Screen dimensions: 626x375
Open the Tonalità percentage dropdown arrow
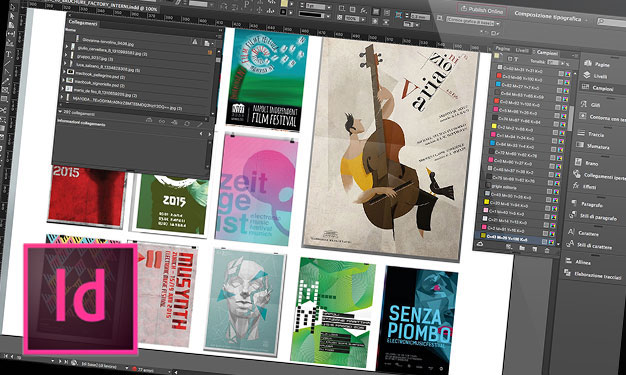pyautogui.click(x=563, y=63)
